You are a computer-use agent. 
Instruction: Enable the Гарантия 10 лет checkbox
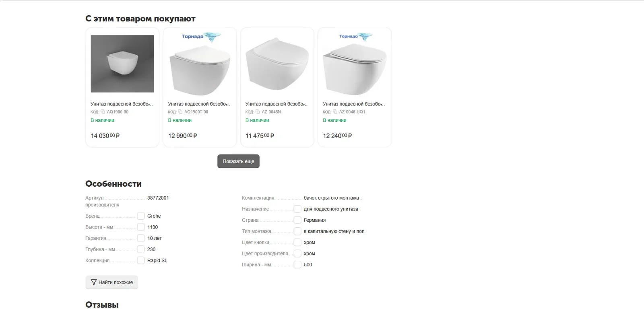(x=141, y=238)
